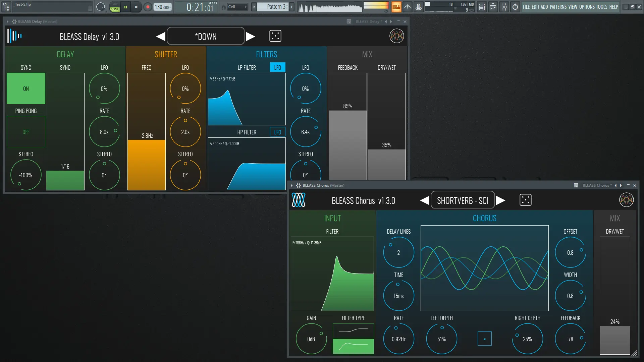644x362 pixels.
Task: Click the plugin options gear in the BLEASS Chorus title bar
Action: pos(298,185)
